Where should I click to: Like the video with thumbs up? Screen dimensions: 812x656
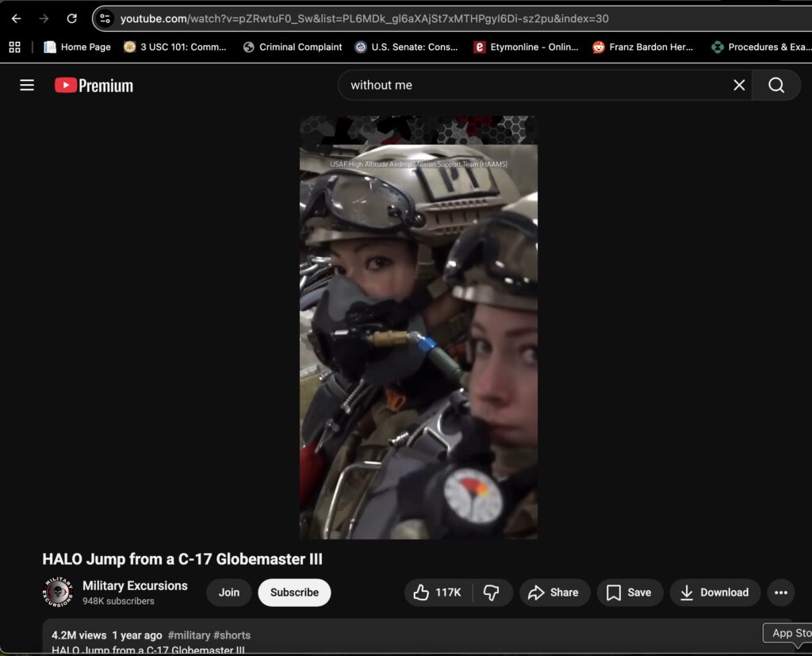pos(439,593)
